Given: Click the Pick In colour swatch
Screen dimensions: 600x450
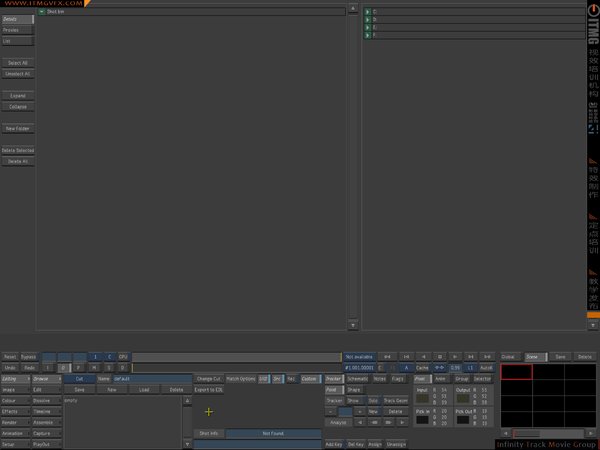Looking at the screenshot, I should 422,420.
